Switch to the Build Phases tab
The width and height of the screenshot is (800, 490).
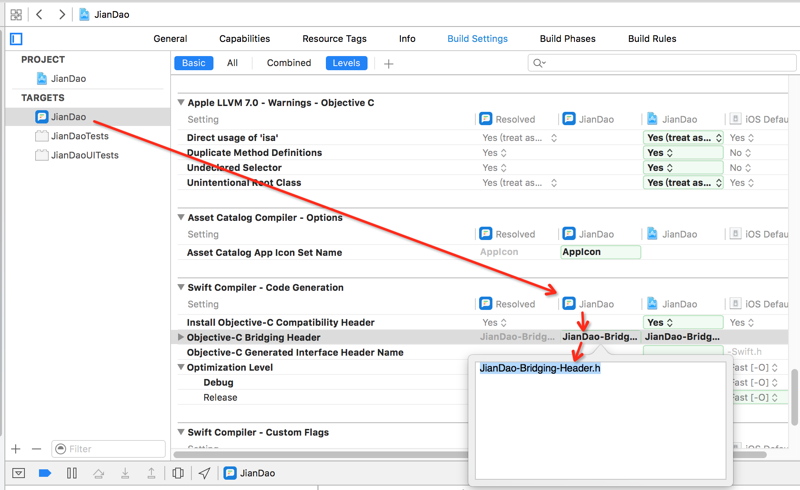(x=567, y=39)
